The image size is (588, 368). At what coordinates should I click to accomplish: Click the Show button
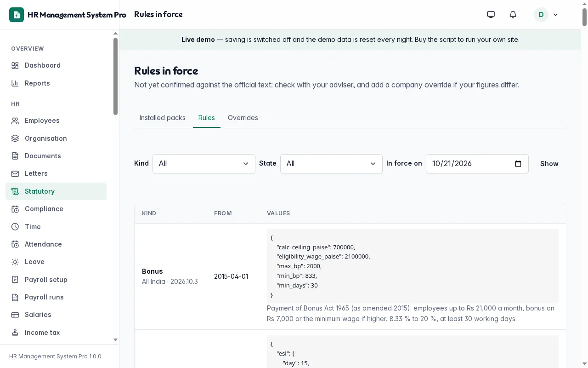549,164
